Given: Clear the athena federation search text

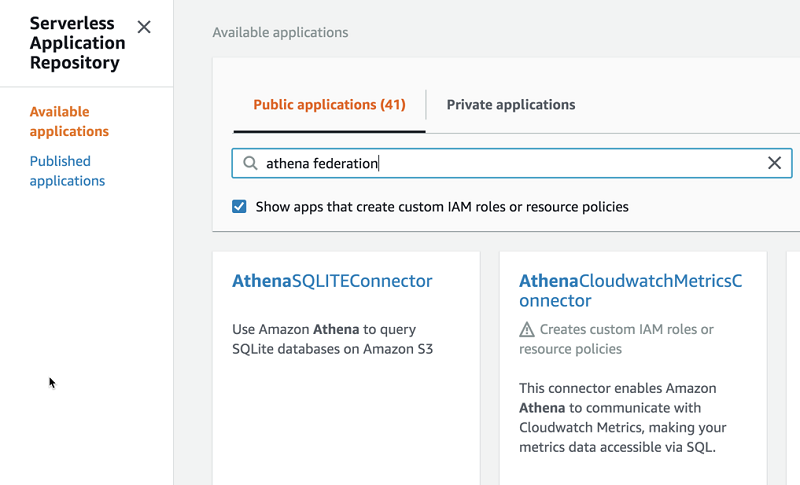Looking at the screenshot, I should click(774, 163).
